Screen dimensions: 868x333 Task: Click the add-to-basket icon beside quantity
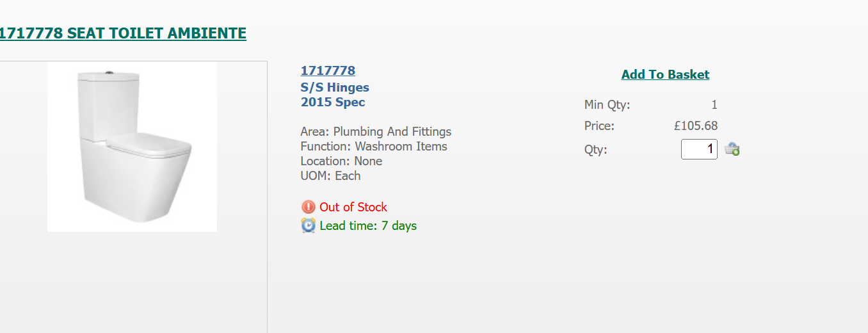pyautogui.click(x=732, y=150)
